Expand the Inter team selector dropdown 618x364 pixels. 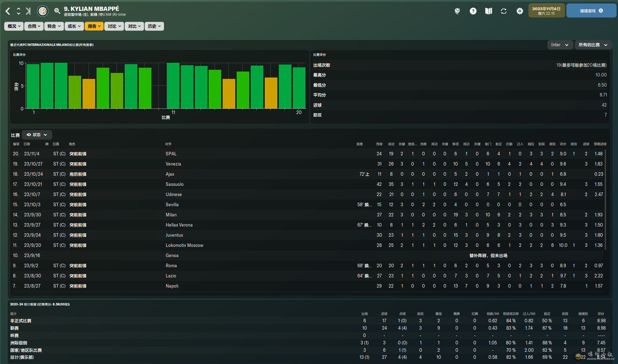[x=560, y=45]
